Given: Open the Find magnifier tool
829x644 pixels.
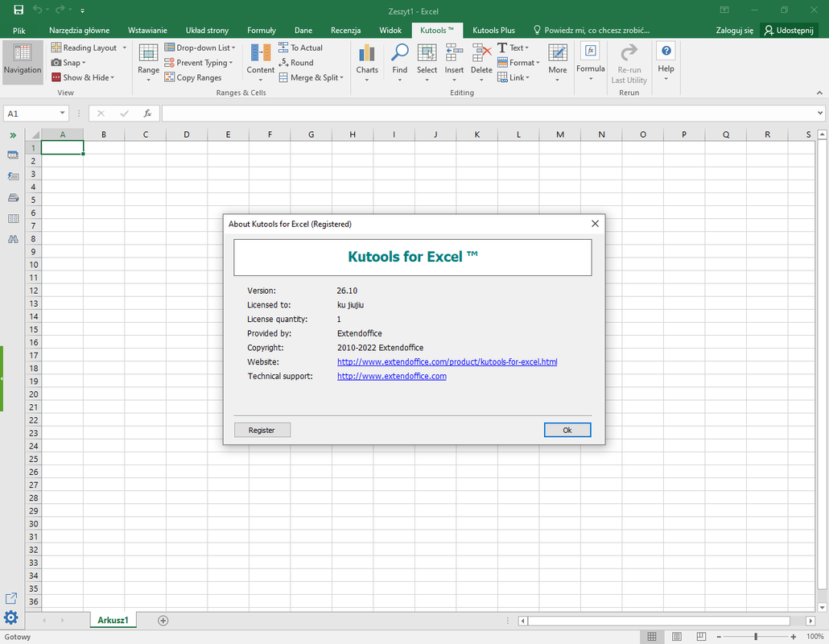Looking at the screenshot, I should [400, 63].
